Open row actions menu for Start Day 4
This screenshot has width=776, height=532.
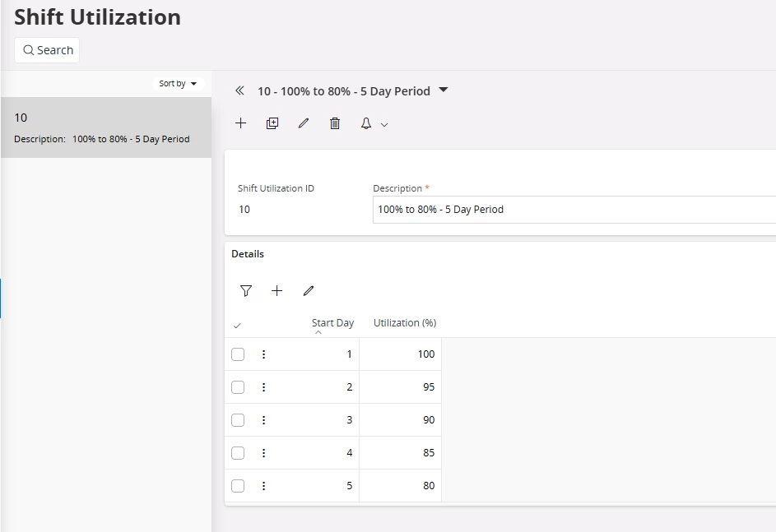pyautogui.click(x=263, y=453)
